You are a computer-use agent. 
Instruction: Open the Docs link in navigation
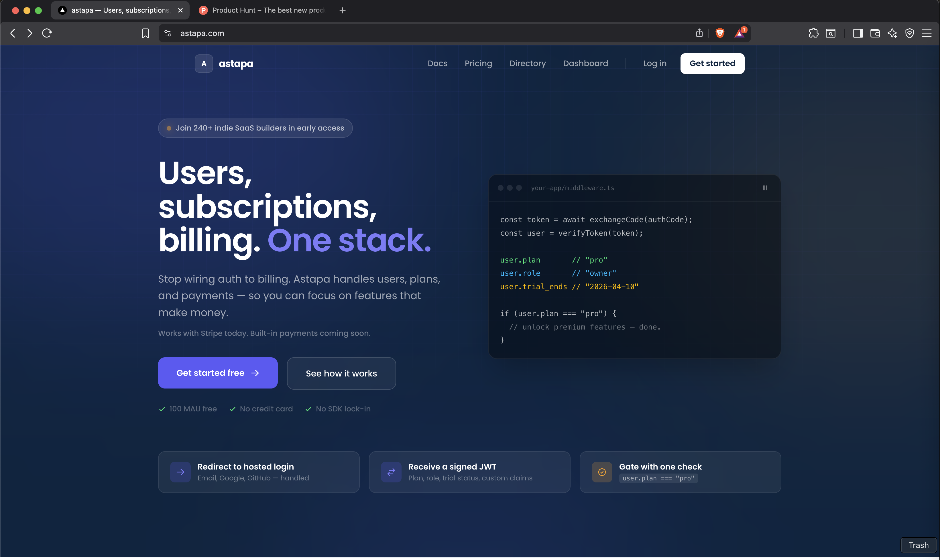point(437,63)
